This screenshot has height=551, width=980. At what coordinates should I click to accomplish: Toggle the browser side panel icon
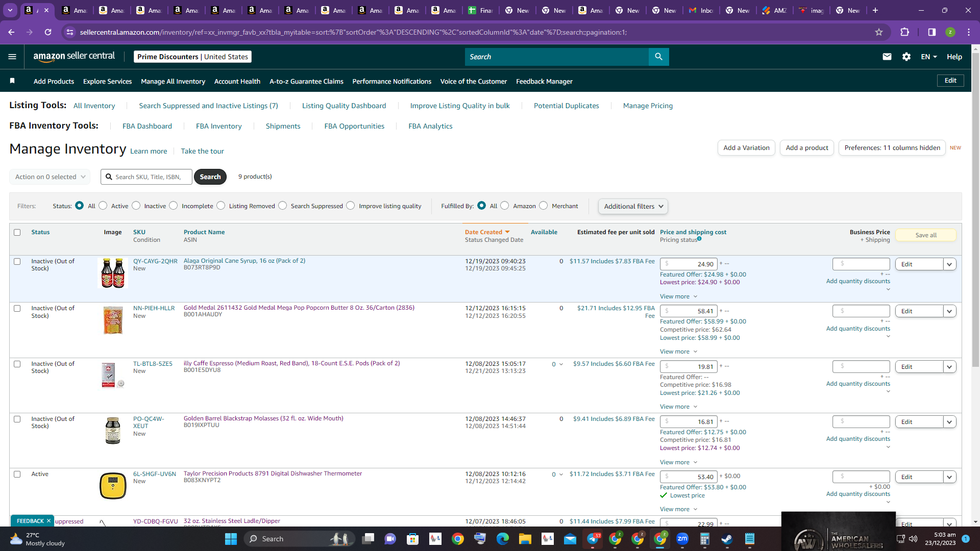932,32
